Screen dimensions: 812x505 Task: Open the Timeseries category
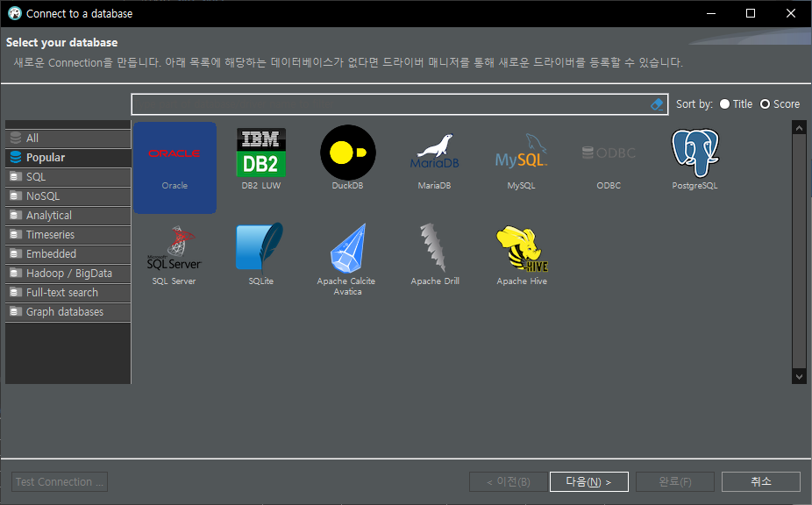(68, 235)
